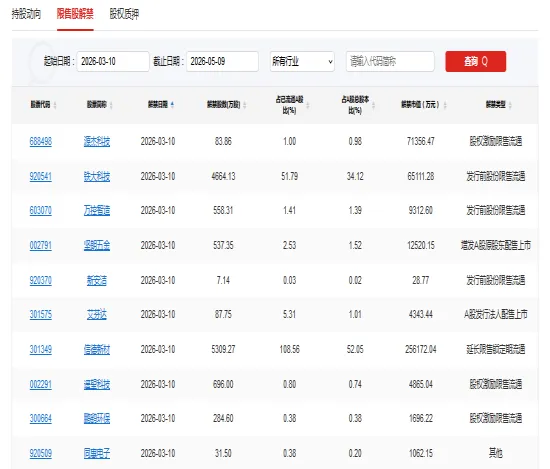
Task: Open the 所有行业 industry dropdown
Action: [302, 62]
